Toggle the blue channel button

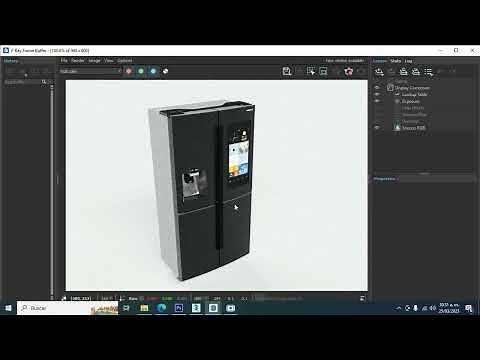(x=153, y=71)
